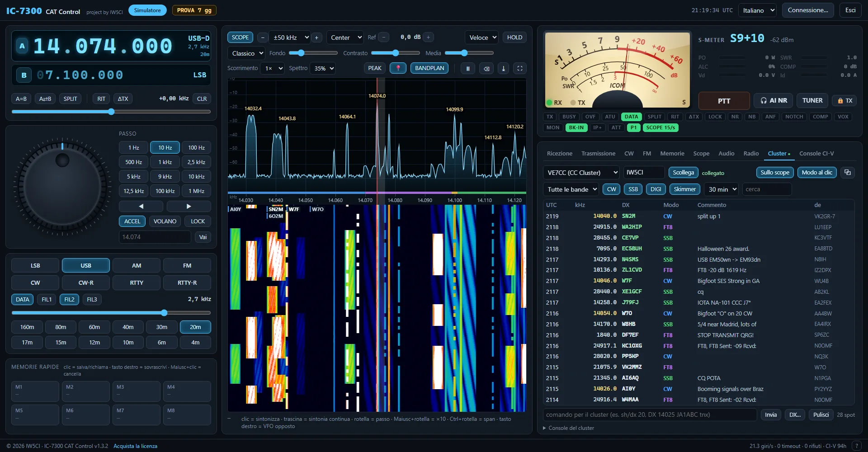Open the Veloce speed dropdown

481,38
